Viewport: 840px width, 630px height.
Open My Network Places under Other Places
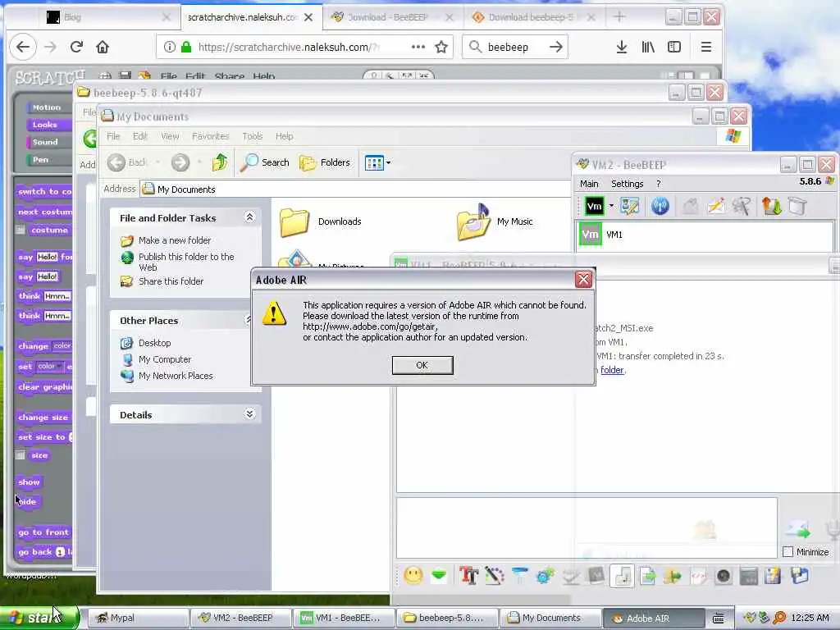click(176, 376)
